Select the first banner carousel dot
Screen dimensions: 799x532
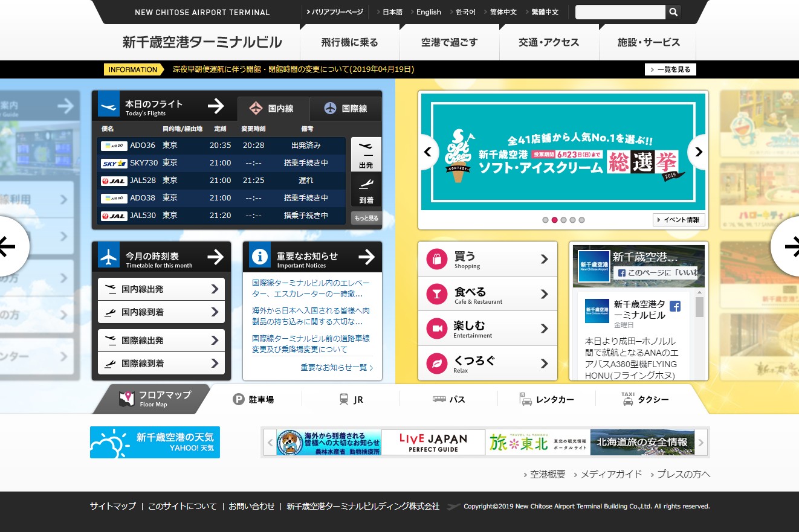click(545, 220)
